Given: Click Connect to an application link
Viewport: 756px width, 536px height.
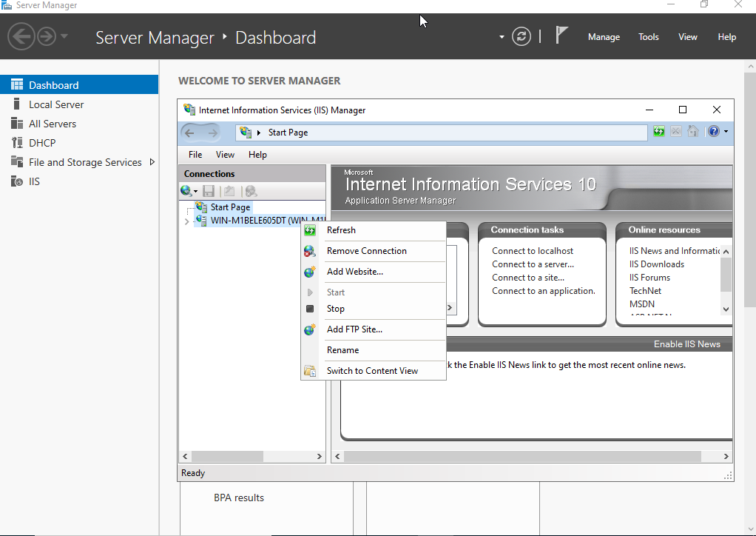Looking at the screenshot, I should click(544, 291).
